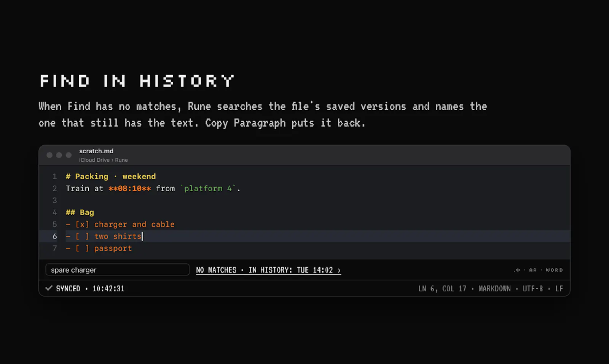The image size is (609, 364).
Task: Open the IN HISTORY: TUE 14:02 link
Action: click(295, 270)
